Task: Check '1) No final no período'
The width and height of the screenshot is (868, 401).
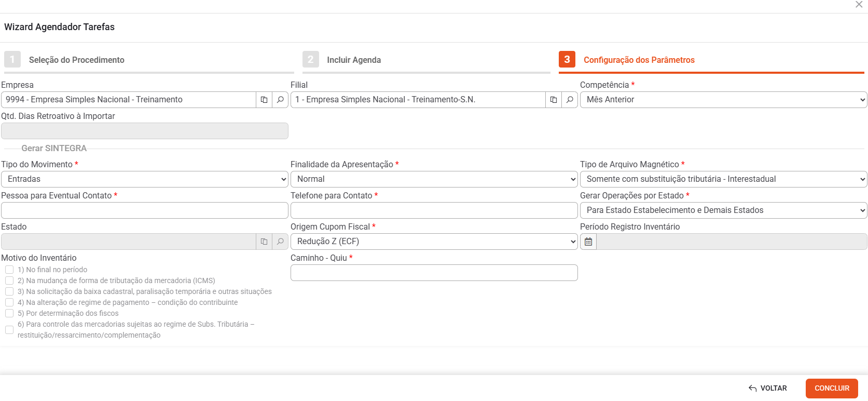Action: pos(9,270)
